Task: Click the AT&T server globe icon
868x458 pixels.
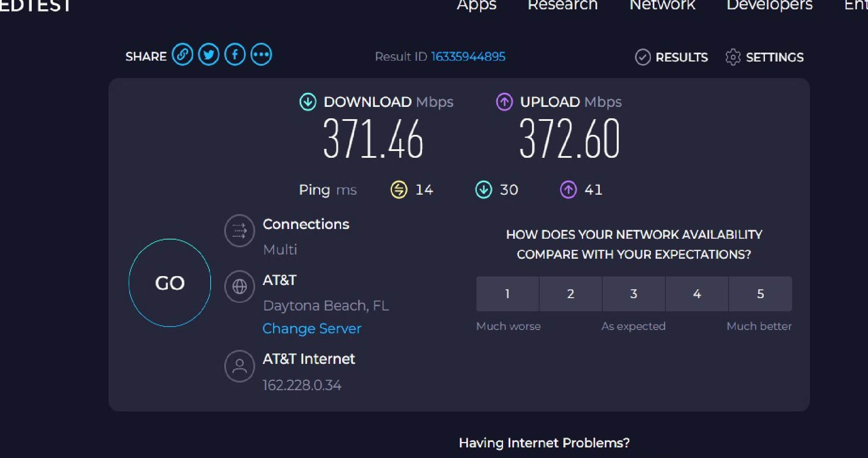Action: tap(239, 287)
